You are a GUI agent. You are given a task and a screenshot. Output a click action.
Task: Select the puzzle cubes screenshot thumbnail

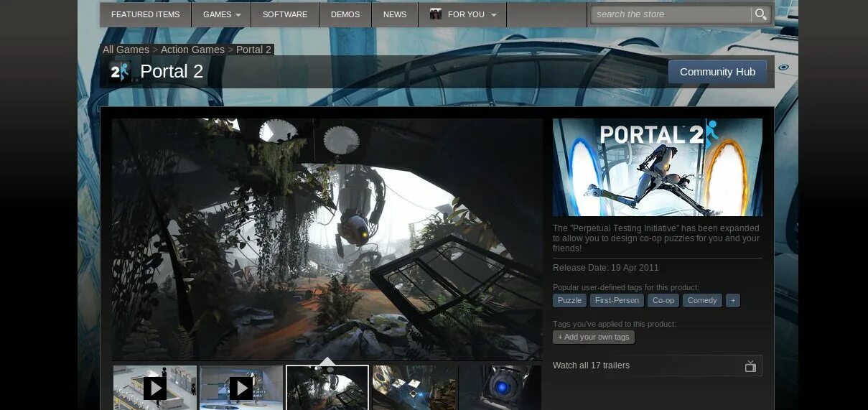click(x=414, y=388)
